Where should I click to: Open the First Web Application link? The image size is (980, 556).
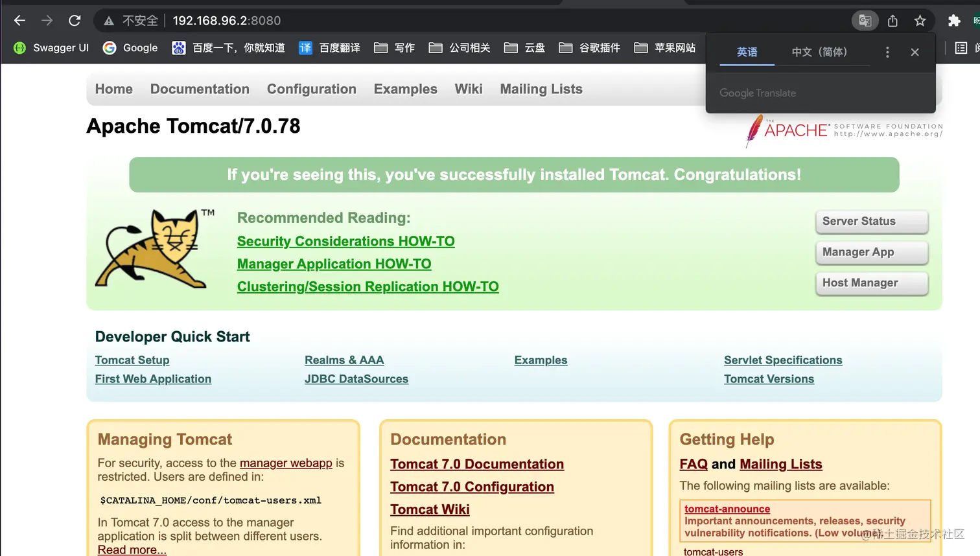[x=153, y=379]
